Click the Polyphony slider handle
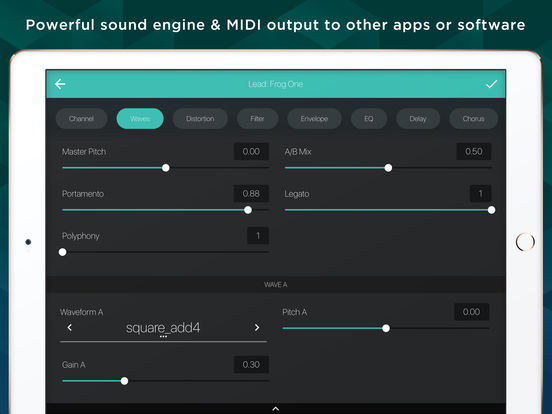The image size is (552, 414). point(63,252)
